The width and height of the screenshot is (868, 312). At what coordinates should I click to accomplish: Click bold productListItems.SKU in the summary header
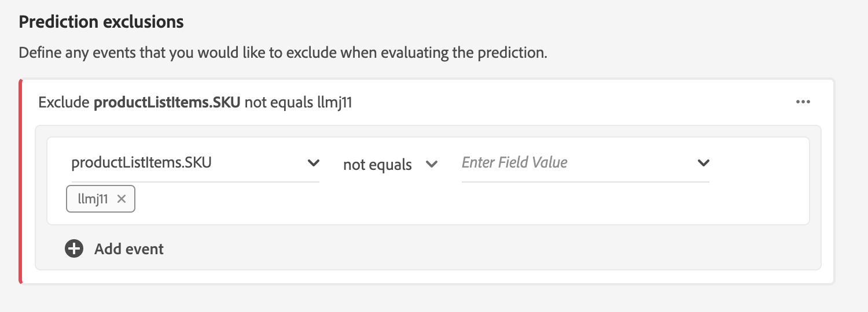click(167, 103)
